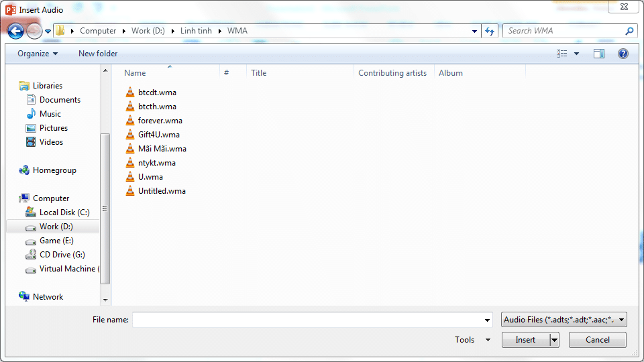Image resolution: width=644 pixels, height=362 pixels.
Task: Select Work (D:) in the address breadcrumb
Action: tap(148, 31)
